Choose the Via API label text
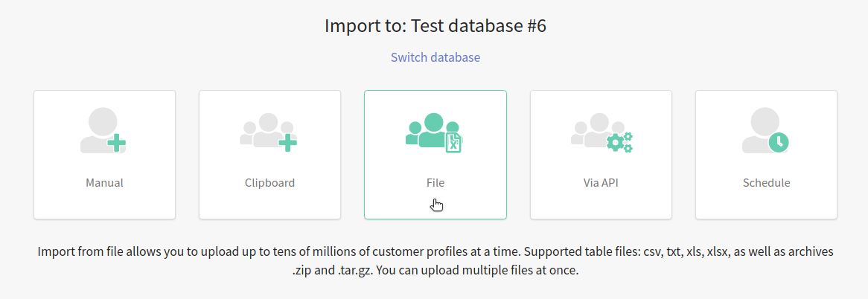Viewport: 868px width, 299px height. coord(601,183)
